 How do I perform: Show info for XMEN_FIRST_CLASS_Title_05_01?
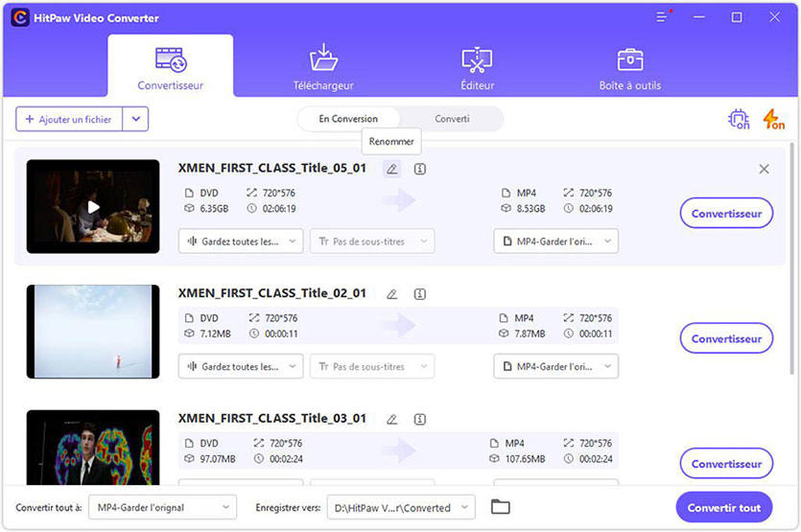pos(420,169)
